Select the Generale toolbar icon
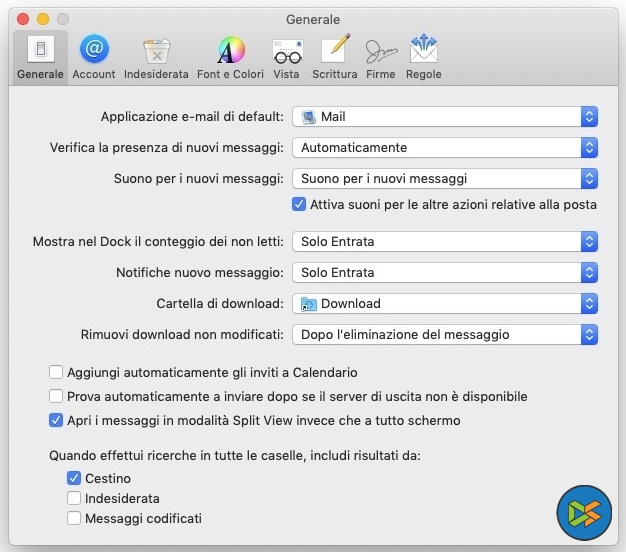 pyautogui.click(x=40, y=56)
